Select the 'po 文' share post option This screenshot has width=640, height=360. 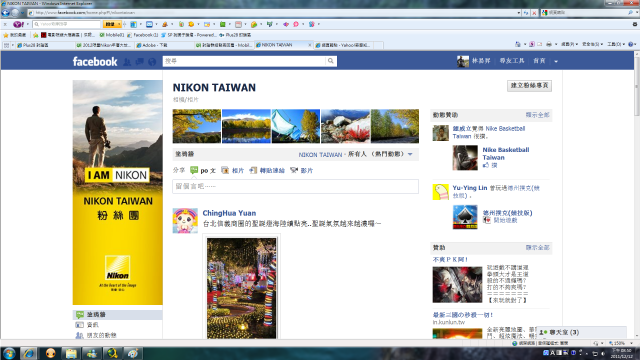203,171
